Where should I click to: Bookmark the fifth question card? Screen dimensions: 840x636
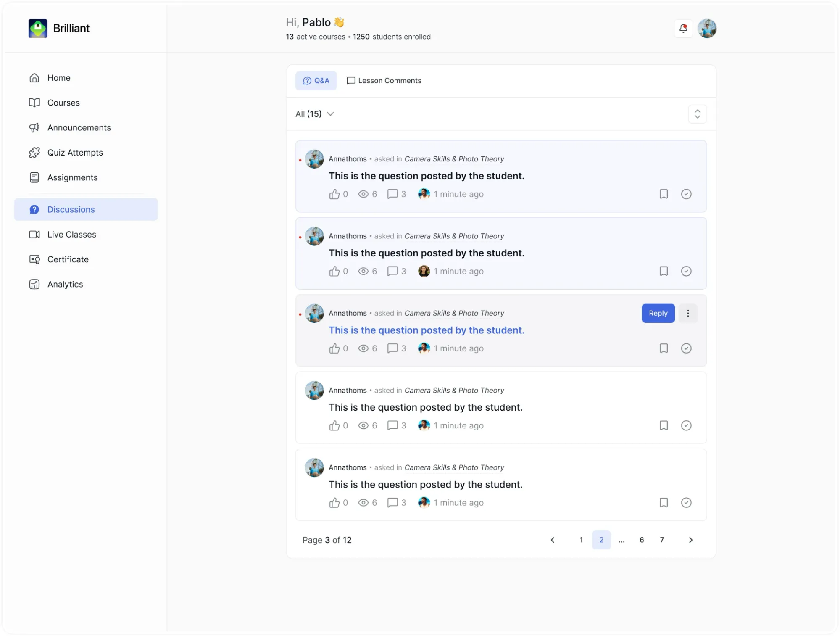664,502
